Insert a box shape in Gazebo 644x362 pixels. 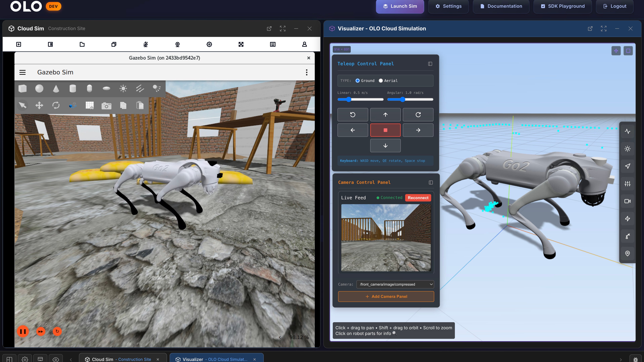click(23, 88)
